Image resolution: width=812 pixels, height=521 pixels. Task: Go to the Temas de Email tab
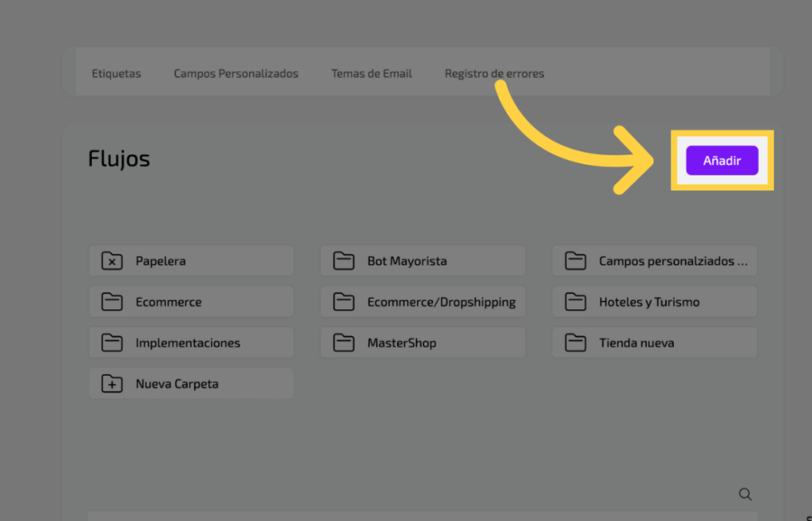tap(371, 74)
